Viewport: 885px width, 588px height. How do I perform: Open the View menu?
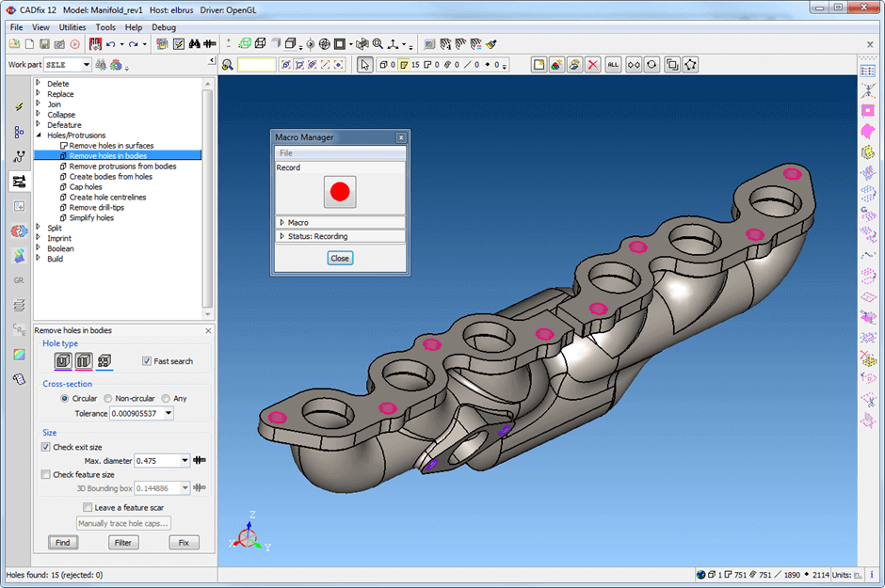[40, 27]
